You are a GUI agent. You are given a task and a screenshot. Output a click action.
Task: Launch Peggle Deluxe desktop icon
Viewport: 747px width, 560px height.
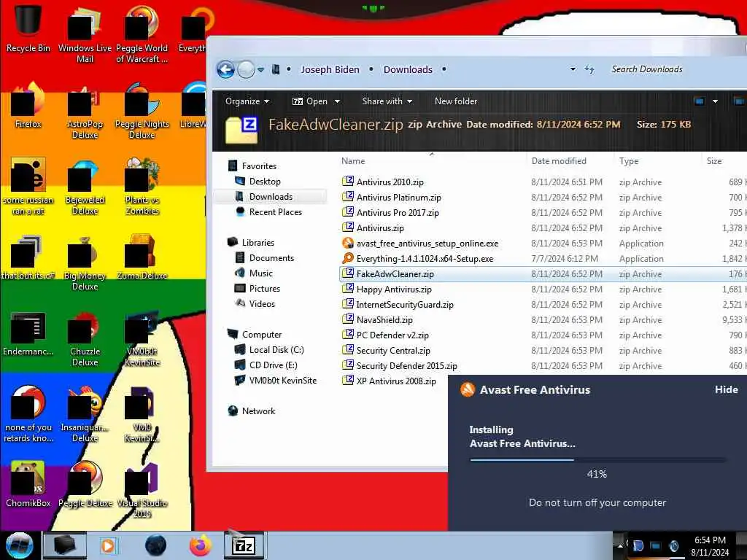85,484
